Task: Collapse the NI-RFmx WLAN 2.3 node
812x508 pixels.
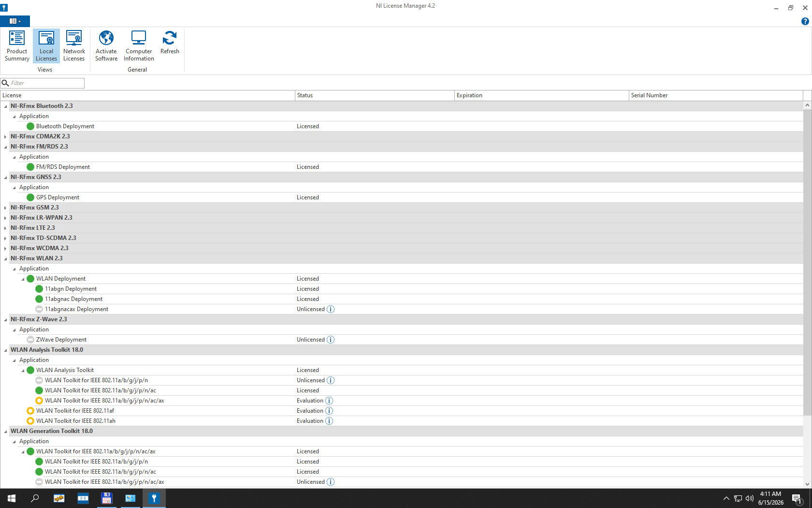Action: coord(5,259)
